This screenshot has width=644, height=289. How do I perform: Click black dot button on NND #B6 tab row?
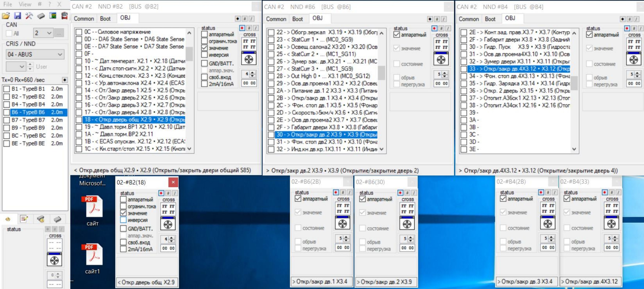coord(430,19)
